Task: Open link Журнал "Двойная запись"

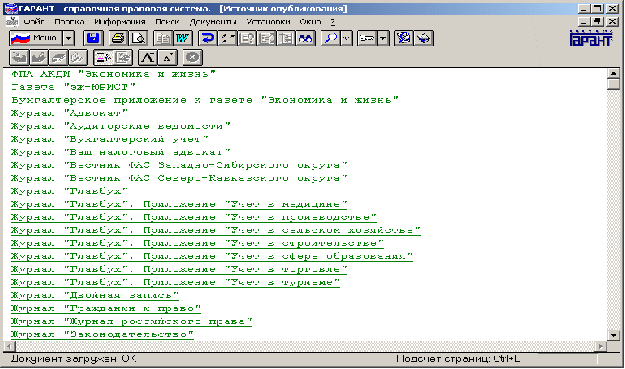Action: pos(95,296)
